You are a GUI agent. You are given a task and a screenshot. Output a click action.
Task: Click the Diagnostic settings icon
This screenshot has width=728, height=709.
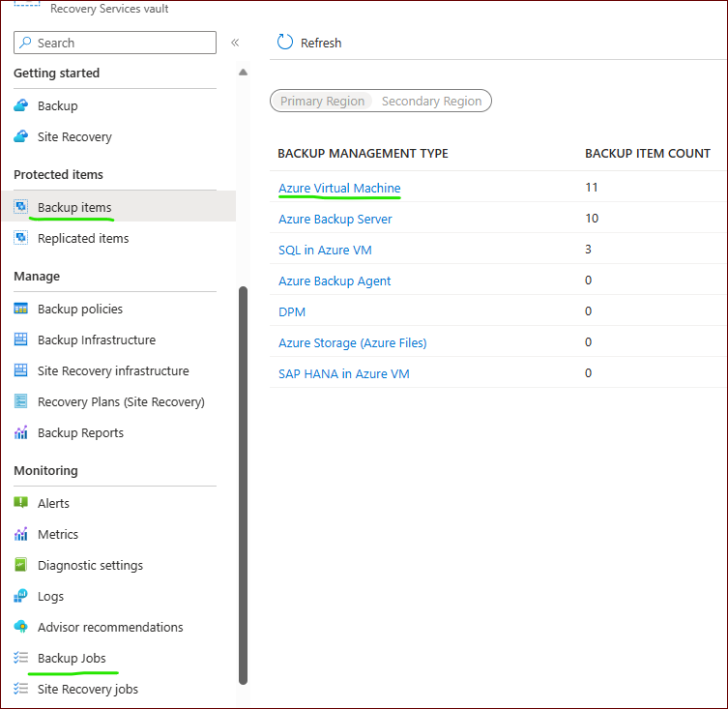21,565
